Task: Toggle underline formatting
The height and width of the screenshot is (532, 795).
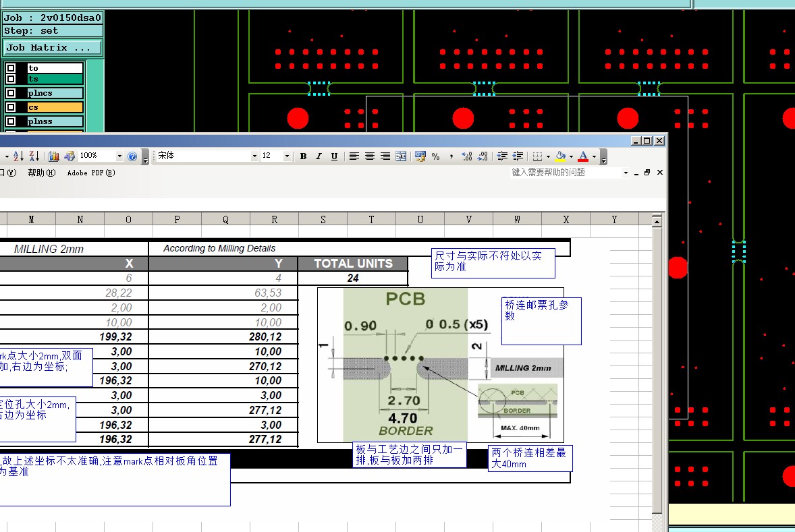Action: [334, 156]
